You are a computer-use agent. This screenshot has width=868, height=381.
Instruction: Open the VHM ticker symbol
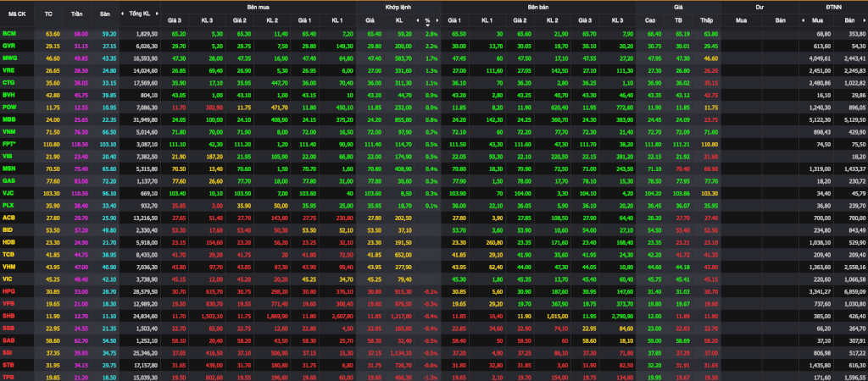tap(8, 266)
